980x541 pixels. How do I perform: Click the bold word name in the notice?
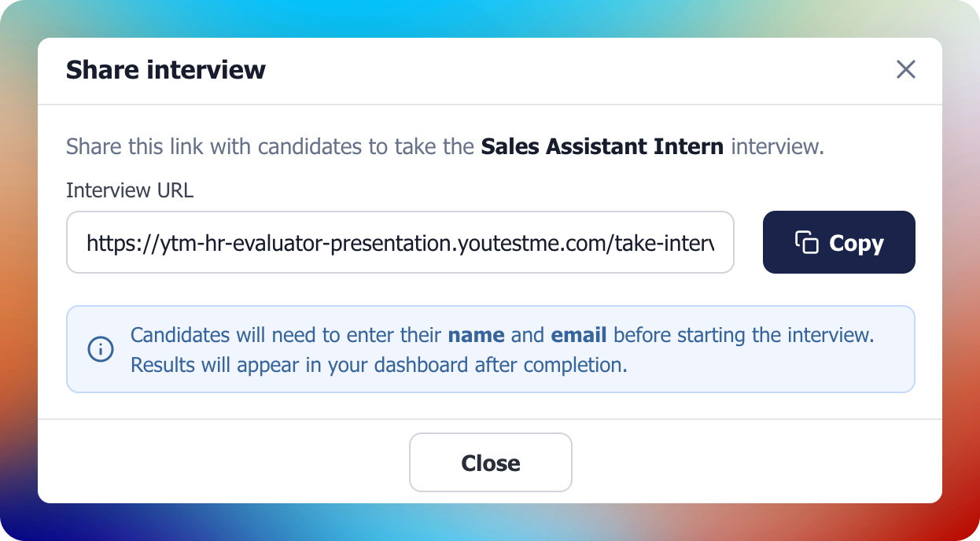[477, 335]
